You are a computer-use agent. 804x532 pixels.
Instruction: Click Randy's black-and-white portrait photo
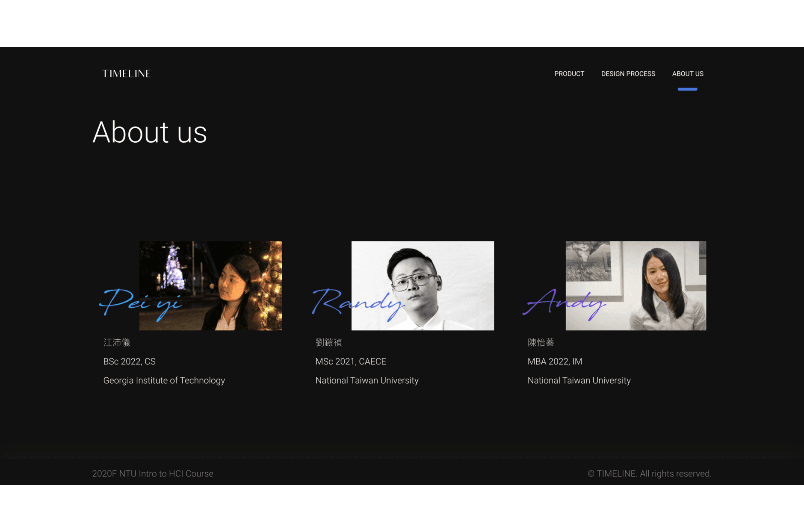[x=423, y=285]
